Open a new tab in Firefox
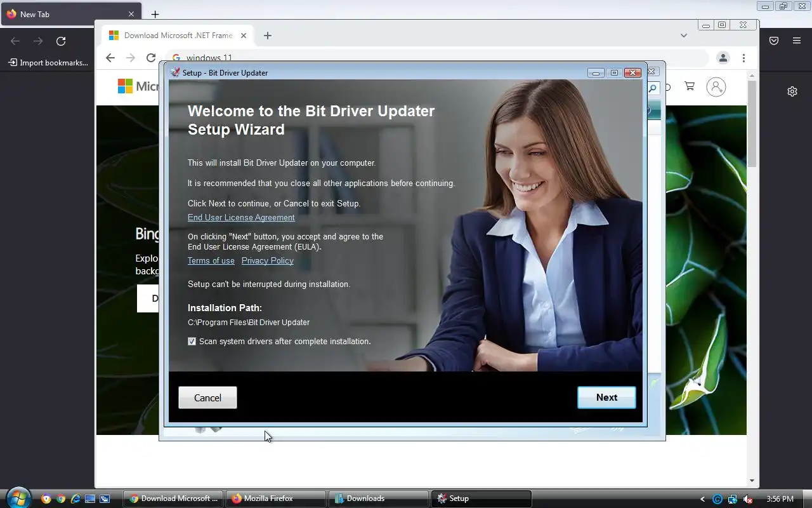812x508 pixels. (155, 14)
